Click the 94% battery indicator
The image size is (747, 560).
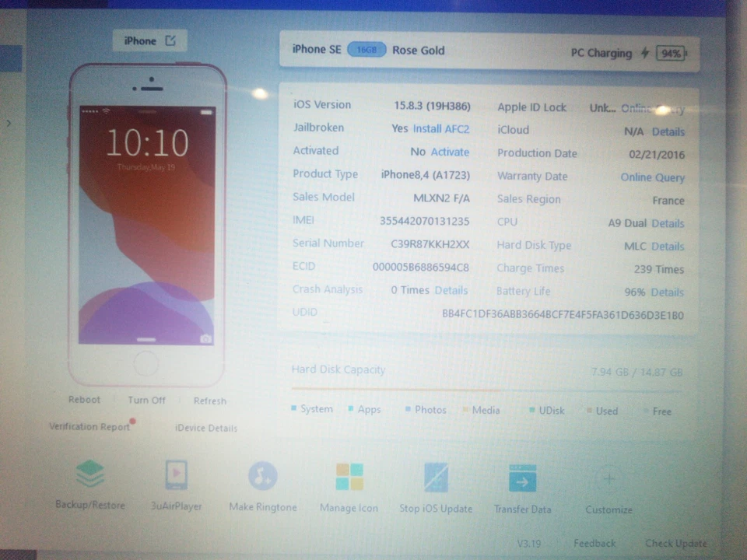pos(671,54)
